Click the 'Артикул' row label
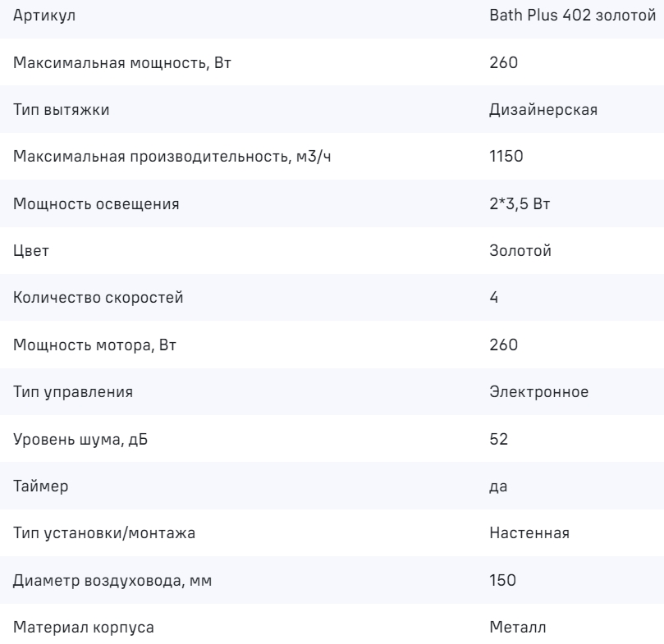 39,16
